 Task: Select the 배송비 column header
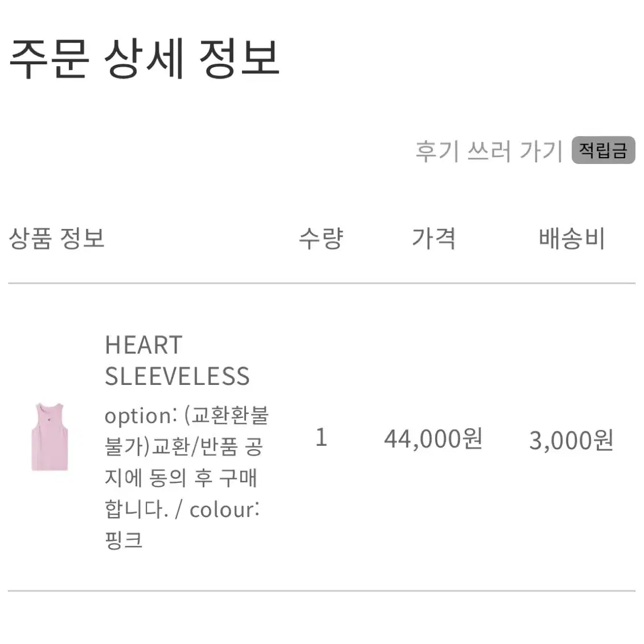(x=572, y=238)
